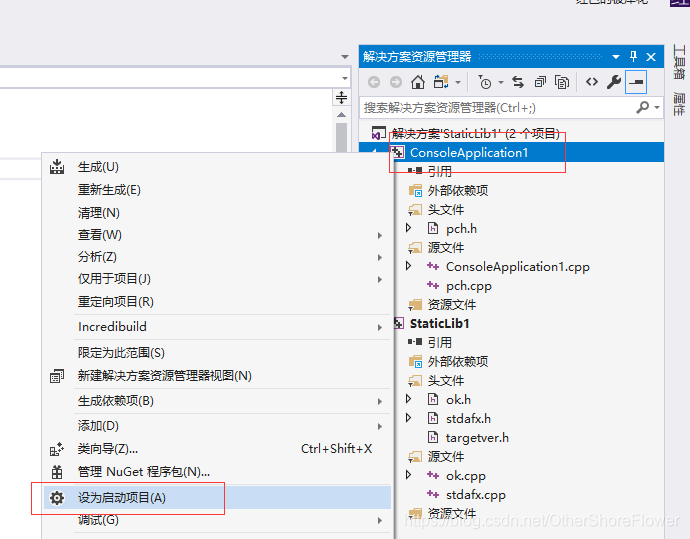
Task: Open the 查看(W) submenu
Action: point(217,235)
